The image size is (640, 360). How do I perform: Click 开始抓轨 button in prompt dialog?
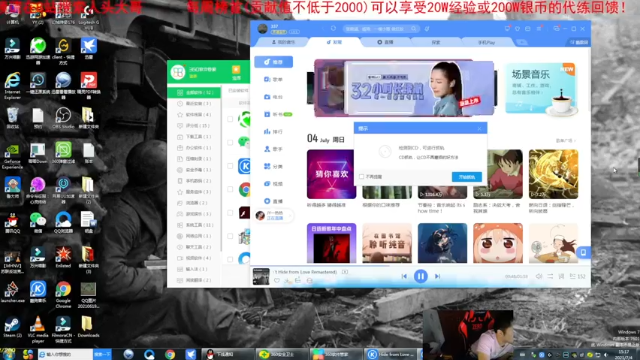tap(467, 177)
